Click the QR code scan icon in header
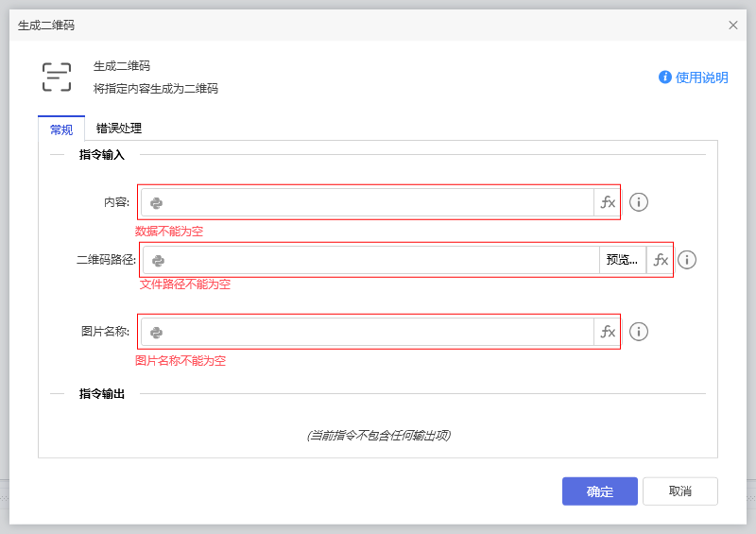The width and height of the screenshot is (756, 534). (x=57, y=78)
